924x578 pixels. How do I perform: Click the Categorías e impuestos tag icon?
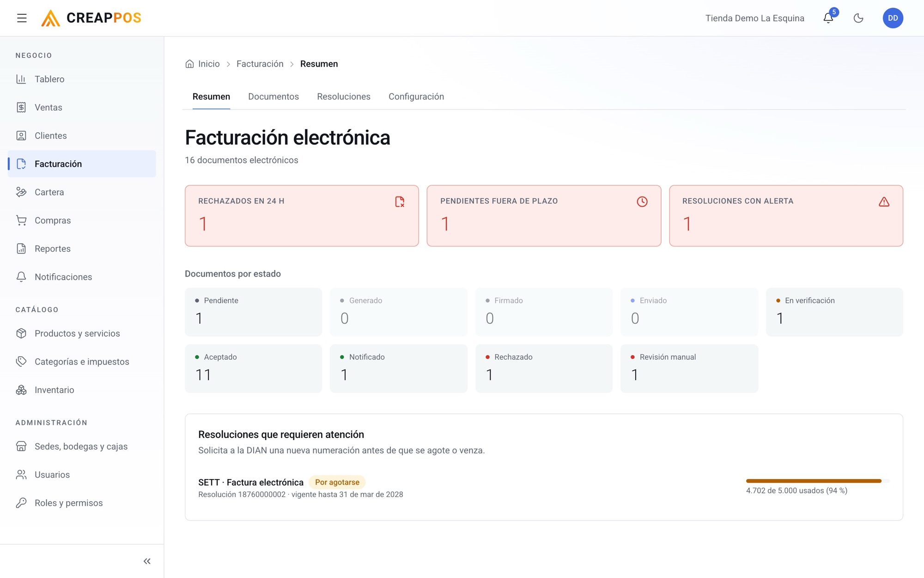pos(21,362)
